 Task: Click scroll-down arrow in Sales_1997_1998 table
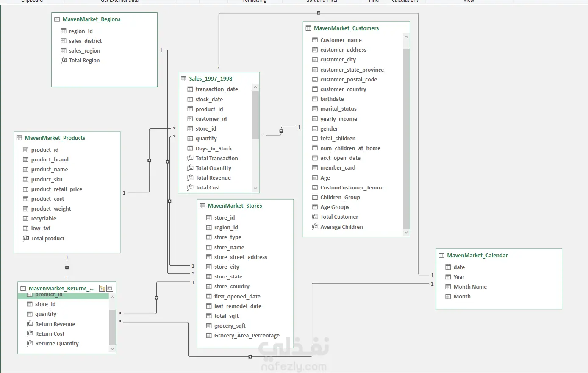(x=255, y=188)
